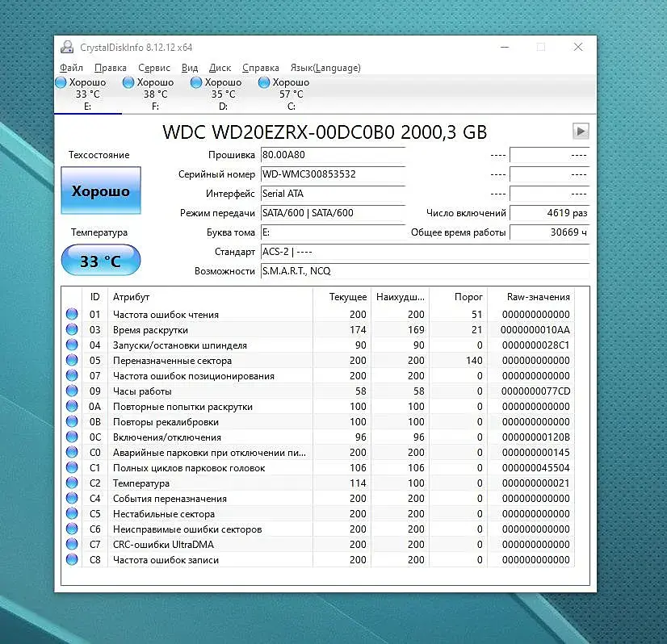This screenshot has height=644, width=667.
Task: Click the 33 °C temperature button
Action: [101, 260]
